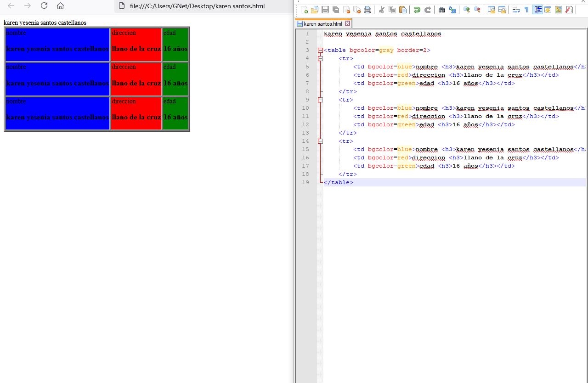Open Find with the binoculars icon
Image resolution: width=588 pixels, height=383 pixels.
[441, 10]
